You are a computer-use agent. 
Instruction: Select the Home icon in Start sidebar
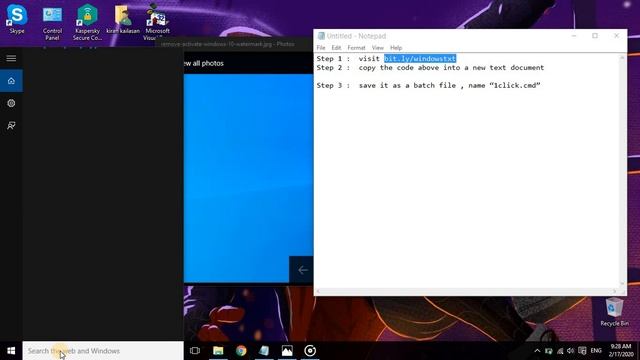click(11, 81)
